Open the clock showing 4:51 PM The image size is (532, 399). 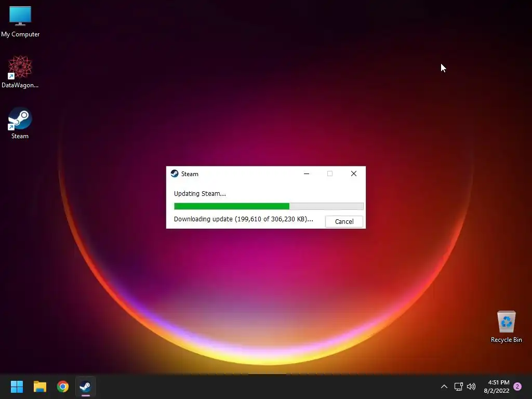point(497,387)
